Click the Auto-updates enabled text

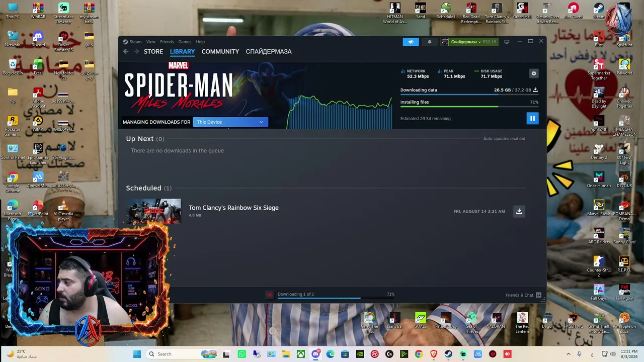pos(504,139)
